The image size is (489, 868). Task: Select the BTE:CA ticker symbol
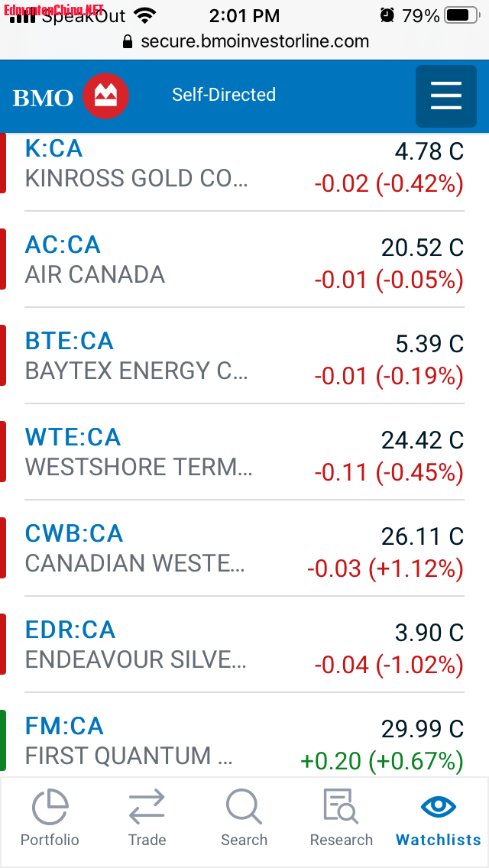[69, 341]
